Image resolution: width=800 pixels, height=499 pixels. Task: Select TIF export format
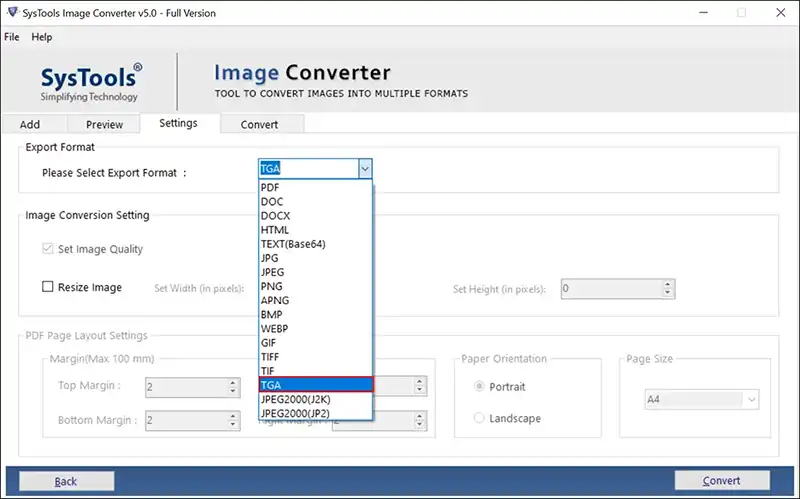(x=315, y=371)
